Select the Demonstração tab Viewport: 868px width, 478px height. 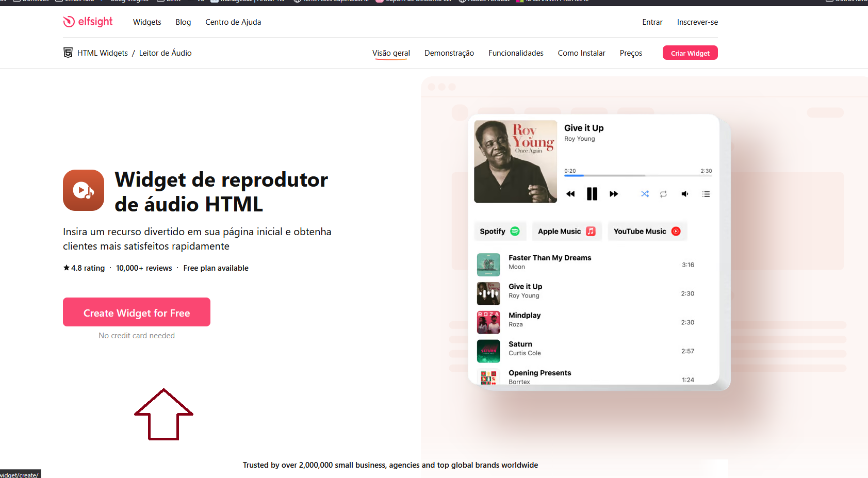(449, 53)
